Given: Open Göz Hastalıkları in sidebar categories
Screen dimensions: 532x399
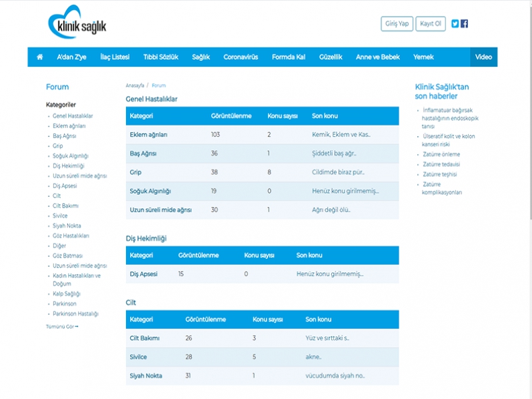Looking at the screenshot, I should pos(71,236).
